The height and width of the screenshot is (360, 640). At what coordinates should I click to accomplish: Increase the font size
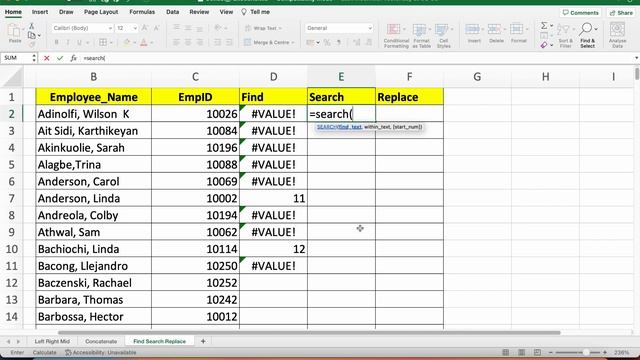145,28
